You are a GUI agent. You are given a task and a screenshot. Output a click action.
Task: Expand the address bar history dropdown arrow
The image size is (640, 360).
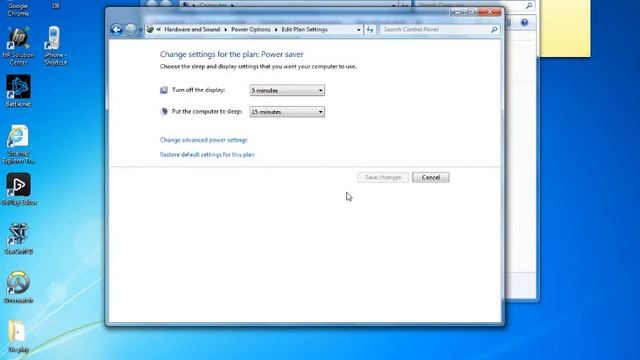(x=358, y=29)
